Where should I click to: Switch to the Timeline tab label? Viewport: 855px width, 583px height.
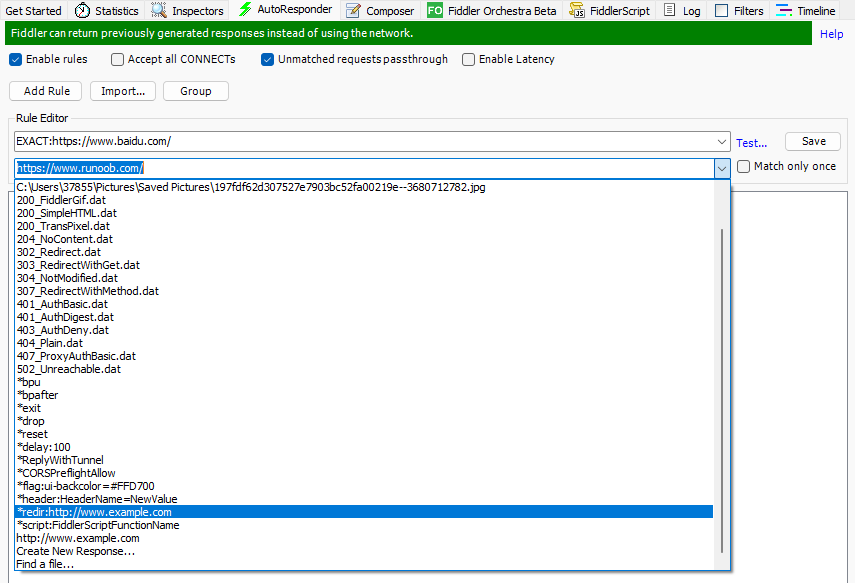(x=816, y=11)
